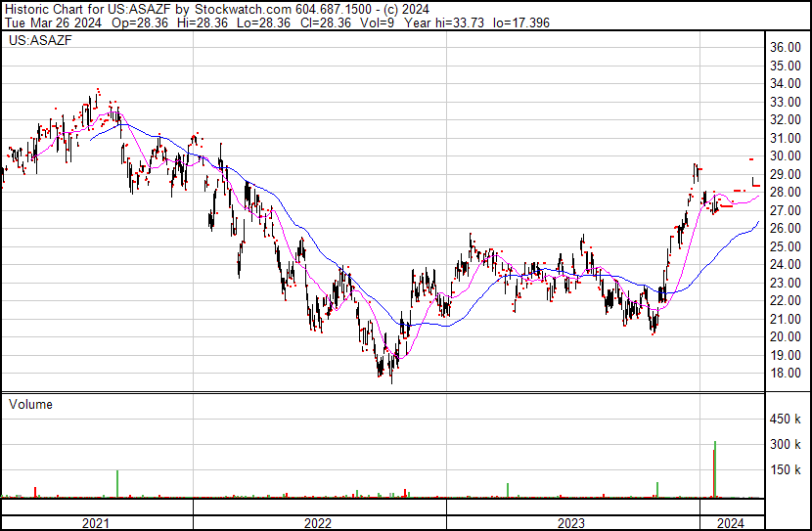Click the Lo=28.36 low price value

coord(264,22)
